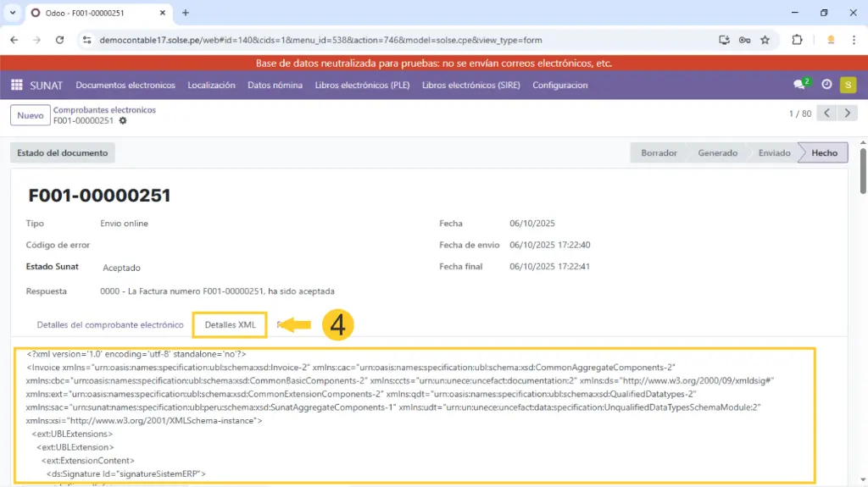Open the Configuracion menu
This screenshot has width=868, height=487.
pyautogui.click(x=559, y=85)
